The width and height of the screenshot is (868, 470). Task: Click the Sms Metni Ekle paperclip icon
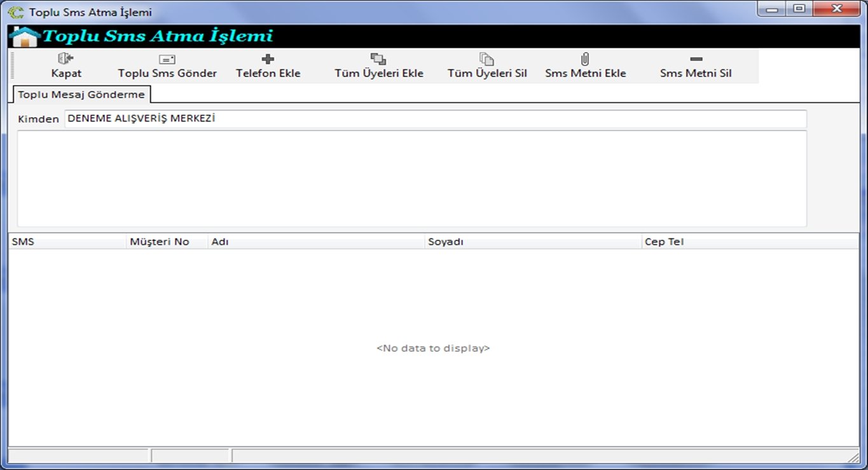[585, 59]
